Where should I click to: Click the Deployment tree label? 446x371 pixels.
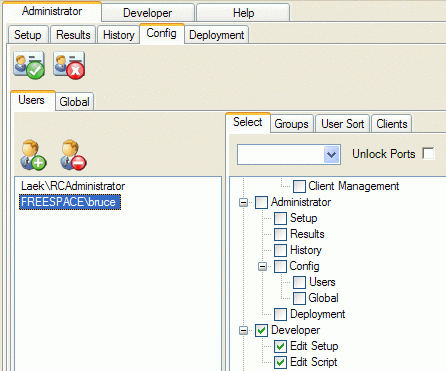[x=318, y=314]
